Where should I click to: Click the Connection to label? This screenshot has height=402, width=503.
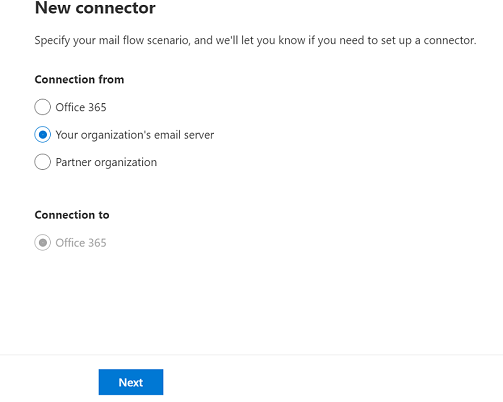(x=72, y=215)
